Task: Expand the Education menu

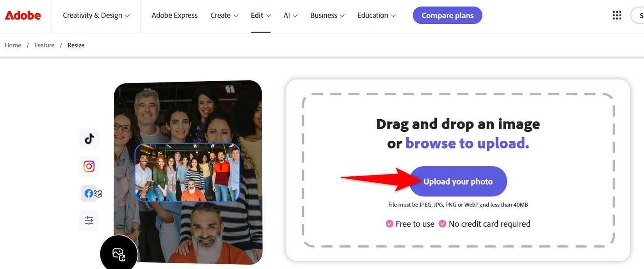Action: [x=376, y=15]
